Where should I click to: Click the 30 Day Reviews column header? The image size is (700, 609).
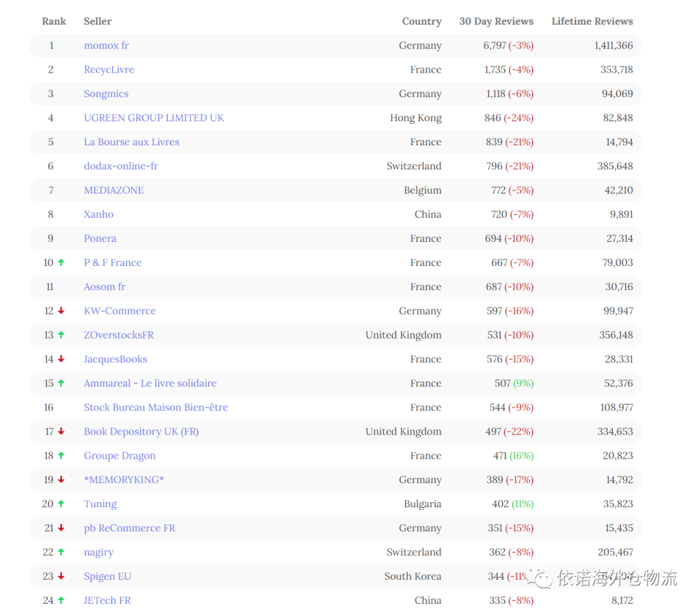point(496,21)
